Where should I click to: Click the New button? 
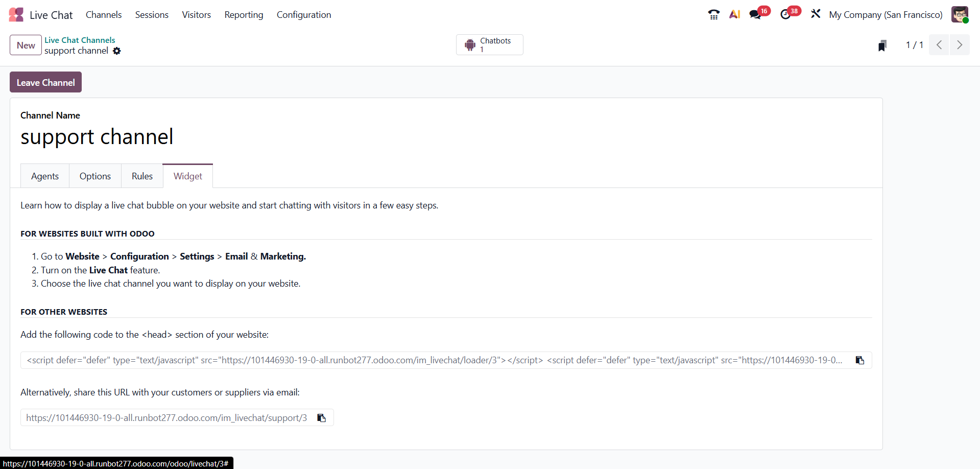pyautogui.click(x=26, y=45)
